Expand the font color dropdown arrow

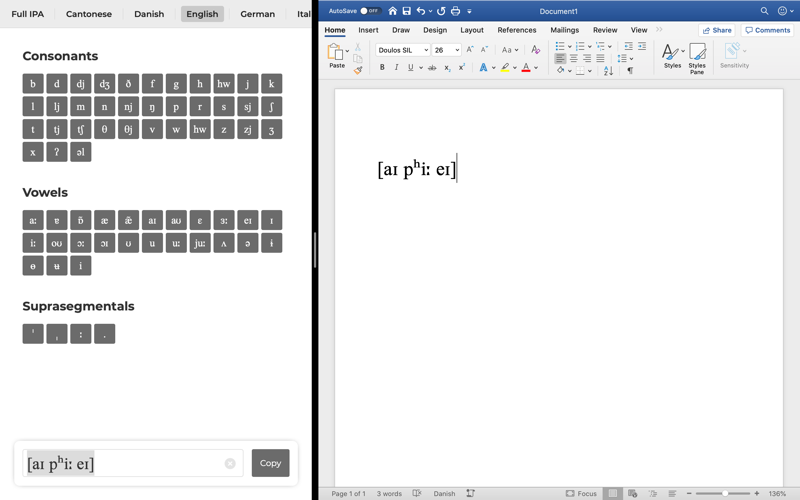pyautogui.click(x=536, y=67)
